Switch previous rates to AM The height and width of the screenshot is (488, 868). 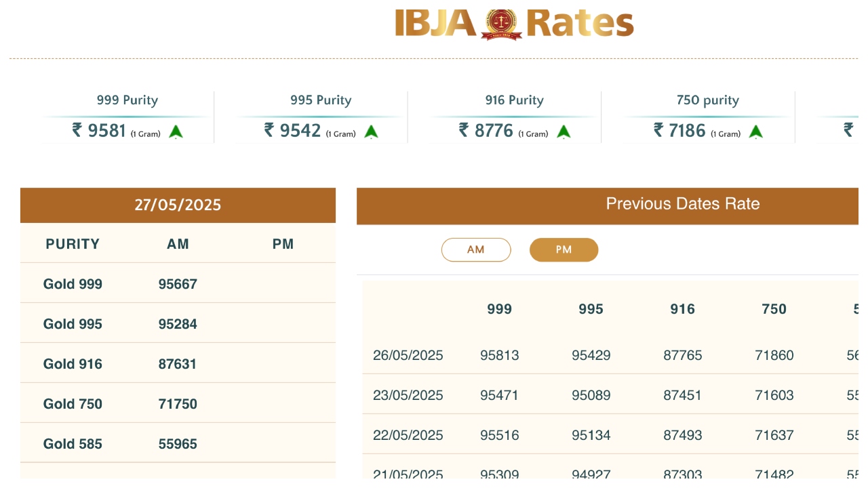coord(476,249)
